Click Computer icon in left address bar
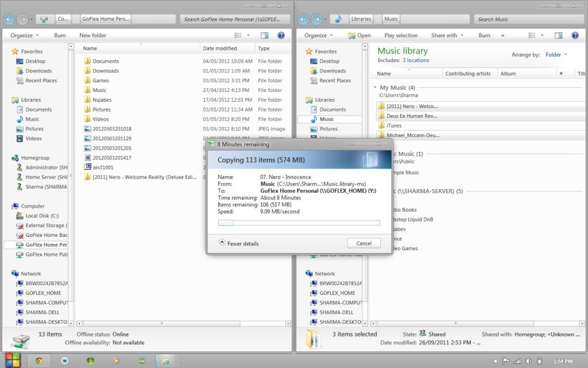Image resolution: width=588 pixels, height=368 pixels. coord(44,19)
